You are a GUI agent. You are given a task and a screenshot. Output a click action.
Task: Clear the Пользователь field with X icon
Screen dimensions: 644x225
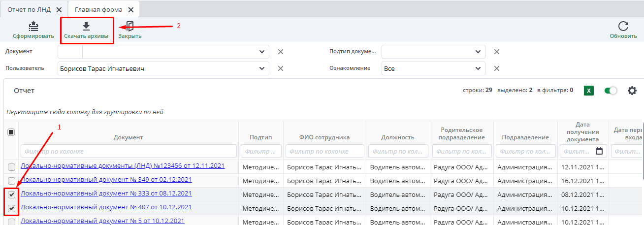(280, 68)
